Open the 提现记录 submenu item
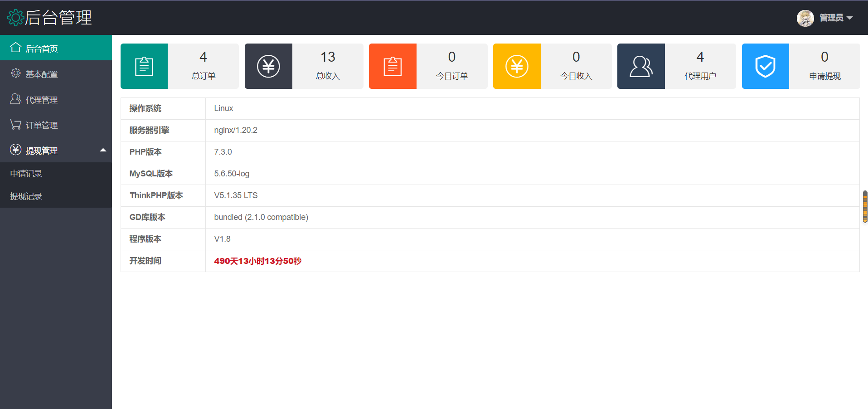 click(26, 196)
